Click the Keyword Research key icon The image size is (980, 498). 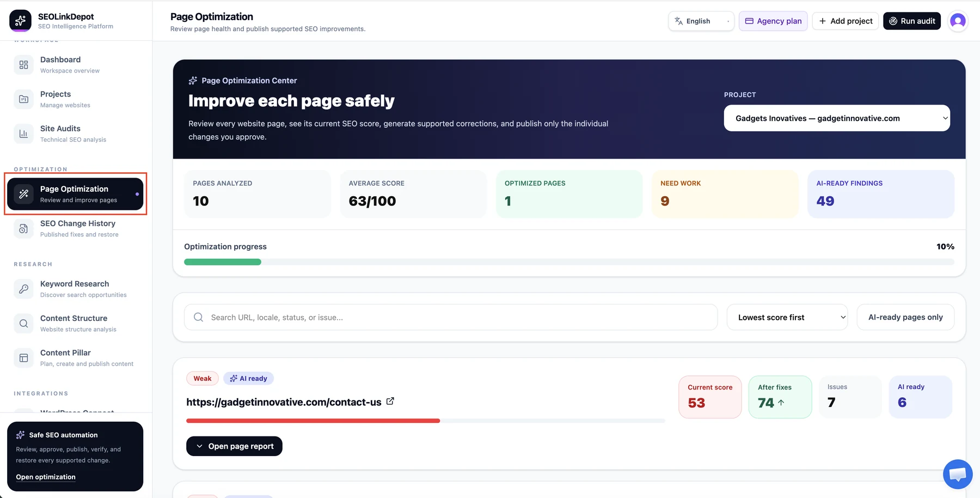click(x=23, y=289)
